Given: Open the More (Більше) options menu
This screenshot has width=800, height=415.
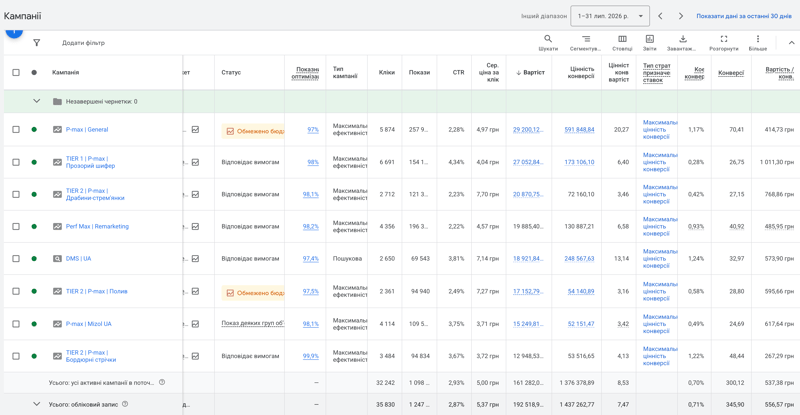Looking at the screenshot, I should click(758, 42).
